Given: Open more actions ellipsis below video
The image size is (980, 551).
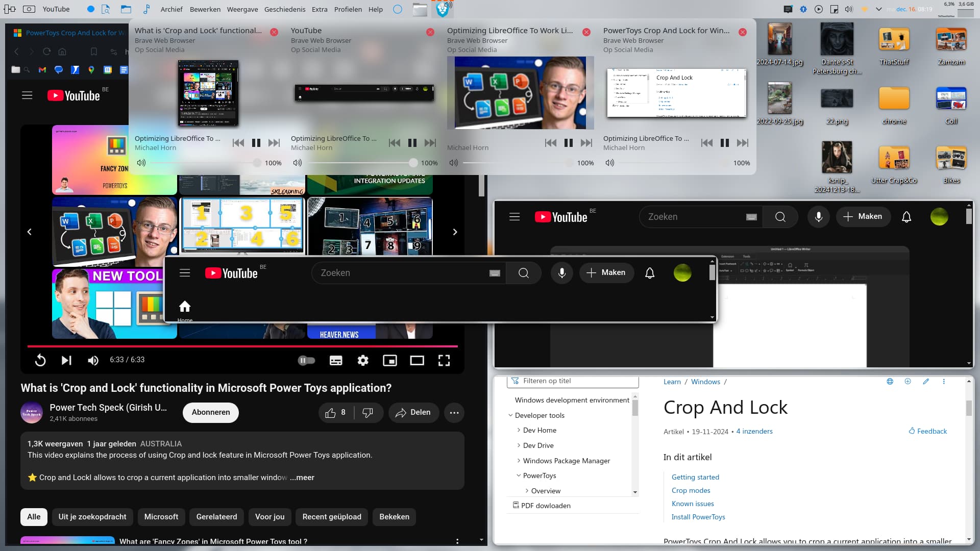Looking at the screenshot, I should [x=454, y=413].
